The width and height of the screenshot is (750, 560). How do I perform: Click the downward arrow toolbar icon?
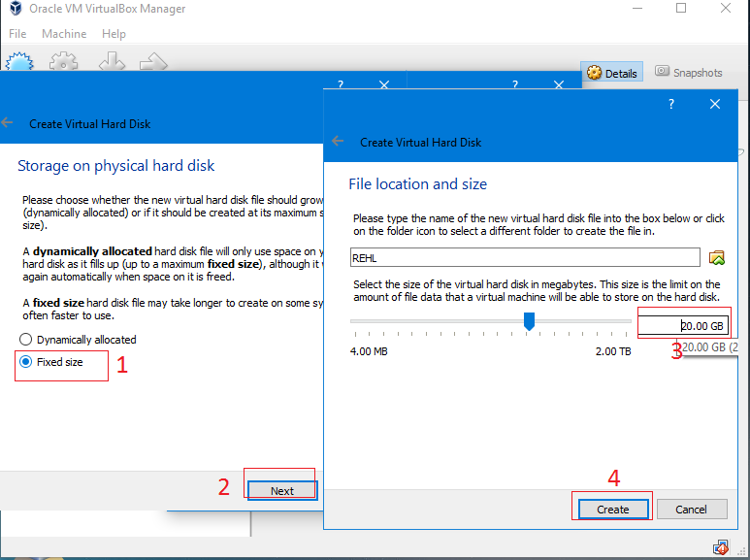[x=112, y=62]
